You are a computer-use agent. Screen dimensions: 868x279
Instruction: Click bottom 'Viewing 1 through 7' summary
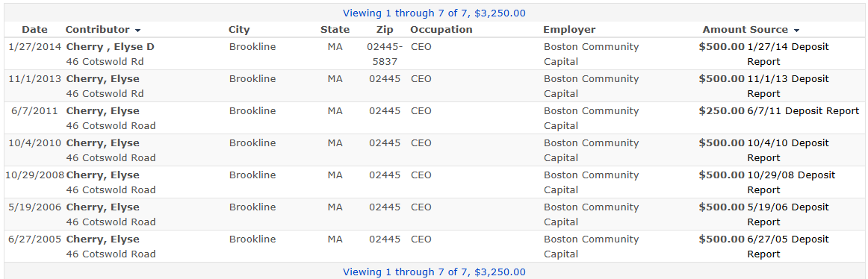434,272
